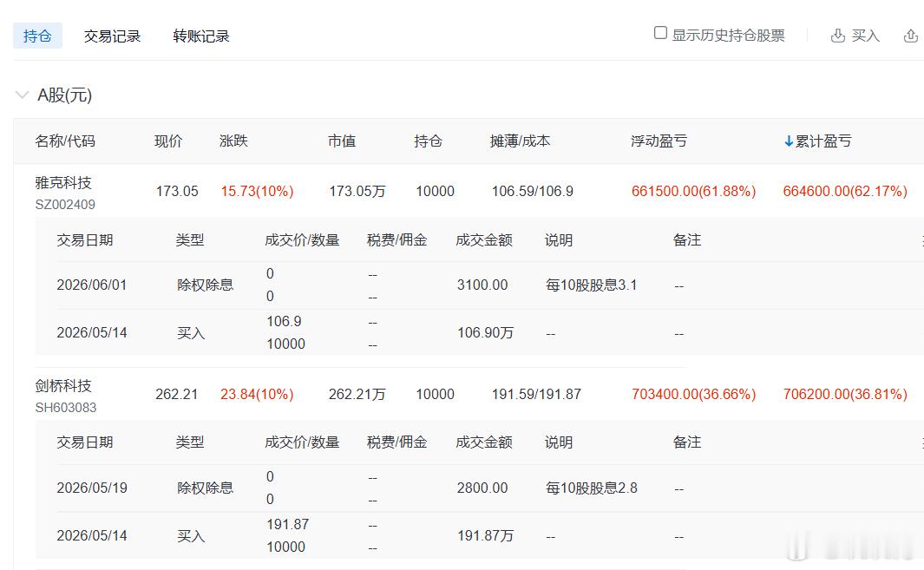This screenshot has width=924, height=570.
Task: Click amount 2800.00
Action: tap(482, 488)
